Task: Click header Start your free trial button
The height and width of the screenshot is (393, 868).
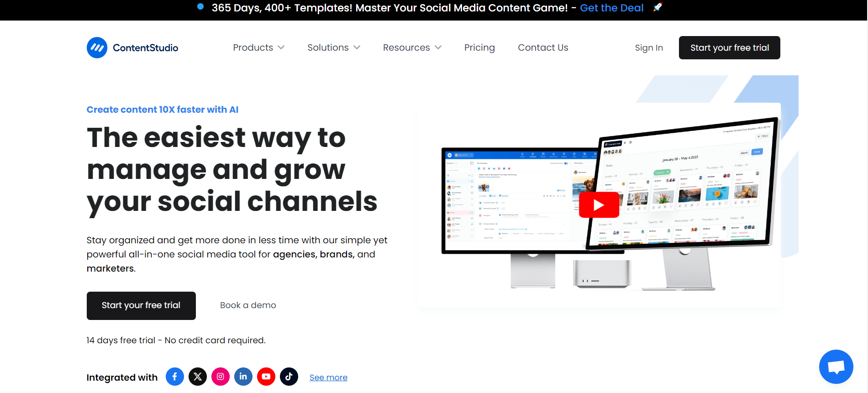Action: click(x=730, y=47)
